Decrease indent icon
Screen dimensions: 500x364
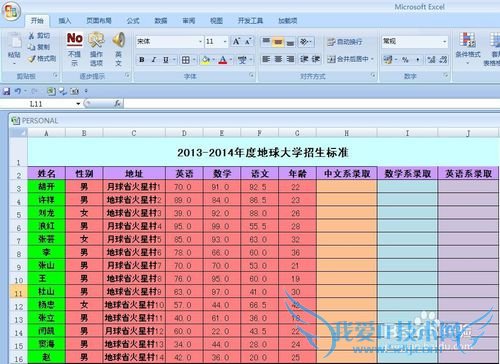click(x=304, y=59)
